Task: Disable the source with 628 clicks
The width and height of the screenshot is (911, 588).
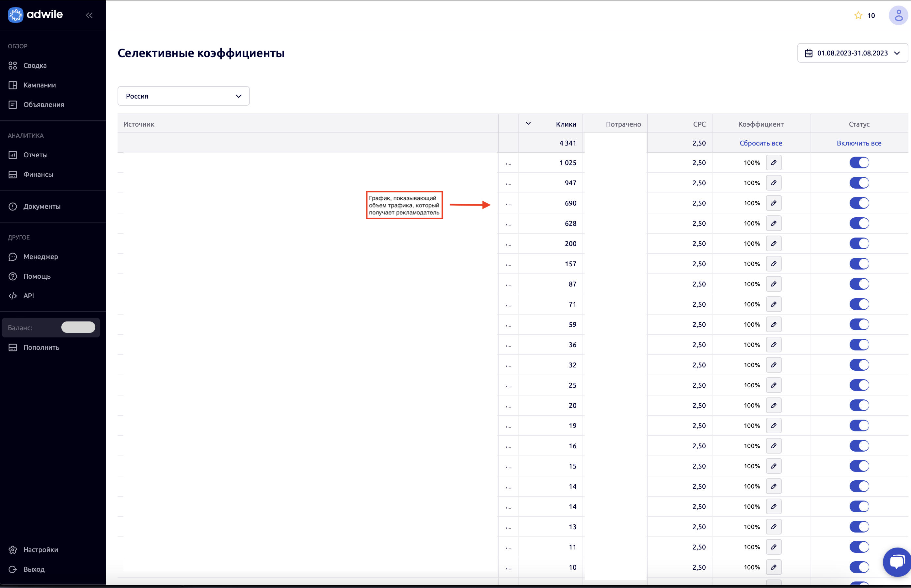Action: [x=859, y=224]
